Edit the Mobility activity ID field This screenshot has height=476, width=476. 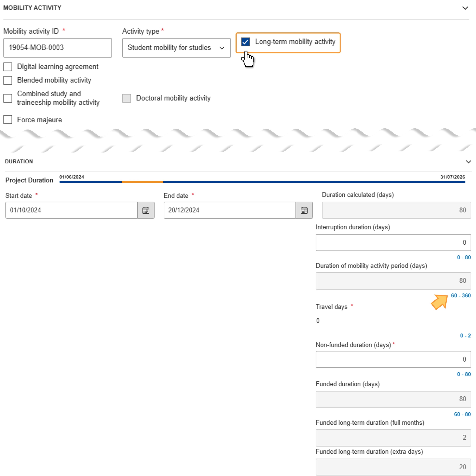coord(57,48)
